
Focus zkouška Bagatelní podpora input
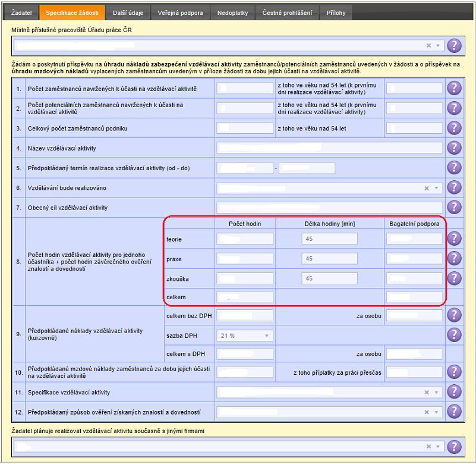414,278
